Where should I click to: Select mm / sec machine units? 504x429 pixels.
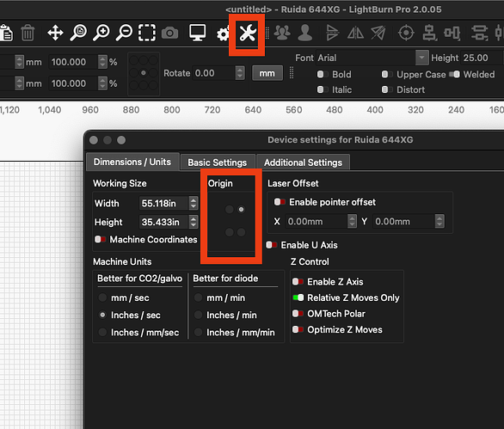(102, 297)
